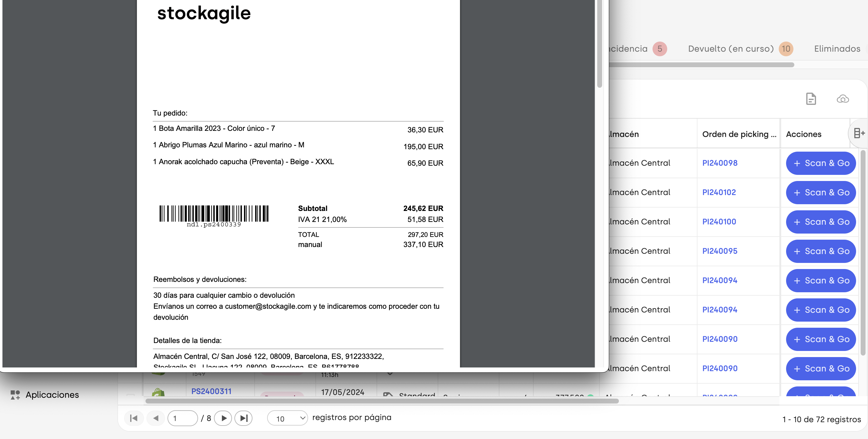Sort by the Orden de picking column header
Viewport: 868px width, 439px height.
pos(739,134)
